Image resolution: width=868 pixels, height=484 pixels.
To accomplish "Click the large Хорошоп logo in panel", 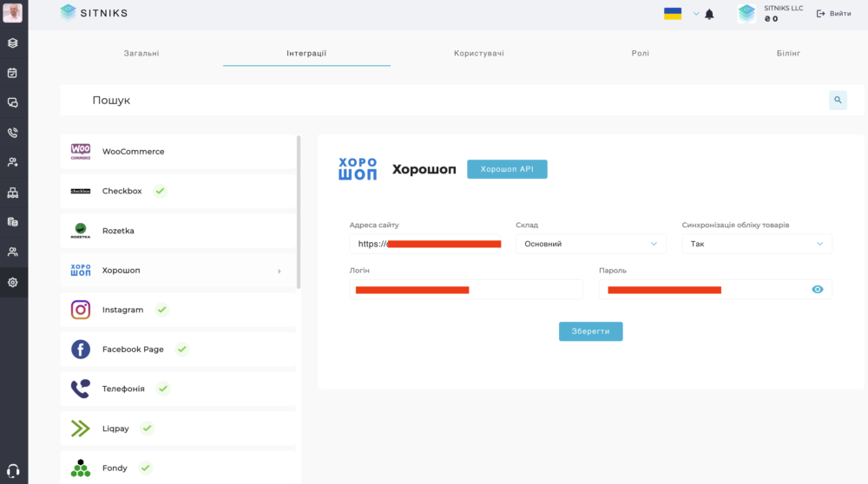I will (x=358, y=169).
